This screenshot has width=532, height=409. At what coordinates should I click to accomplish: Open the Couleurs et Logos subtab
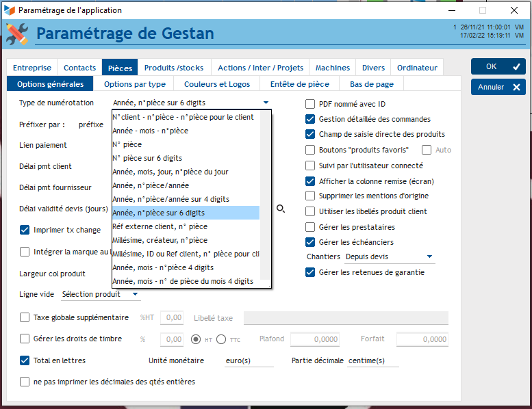point(218,84)
